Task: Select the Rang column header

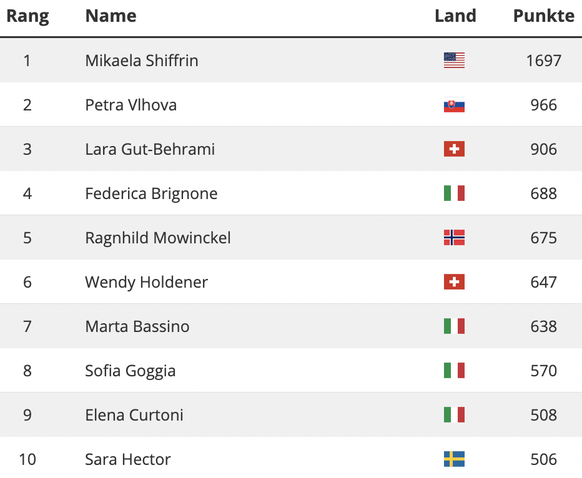Action: [x=28, y=16]
